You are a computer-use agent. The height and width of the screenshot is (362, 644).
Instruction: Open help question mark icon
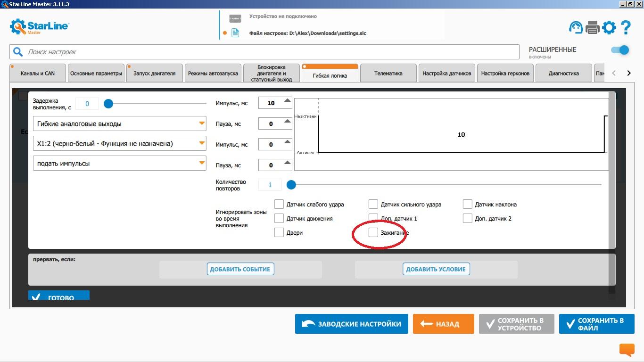[626, 27]
